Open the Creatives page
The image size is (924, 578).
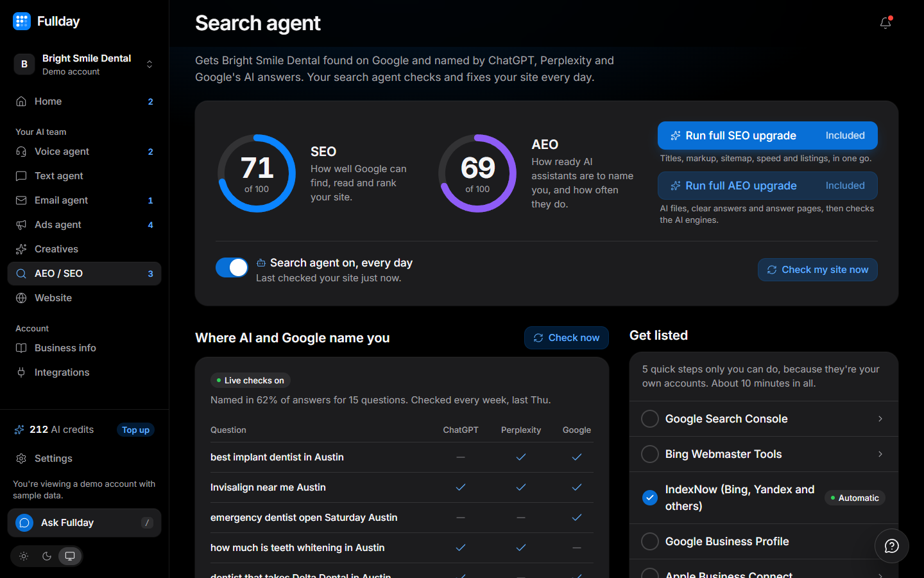tap(84, 249)
